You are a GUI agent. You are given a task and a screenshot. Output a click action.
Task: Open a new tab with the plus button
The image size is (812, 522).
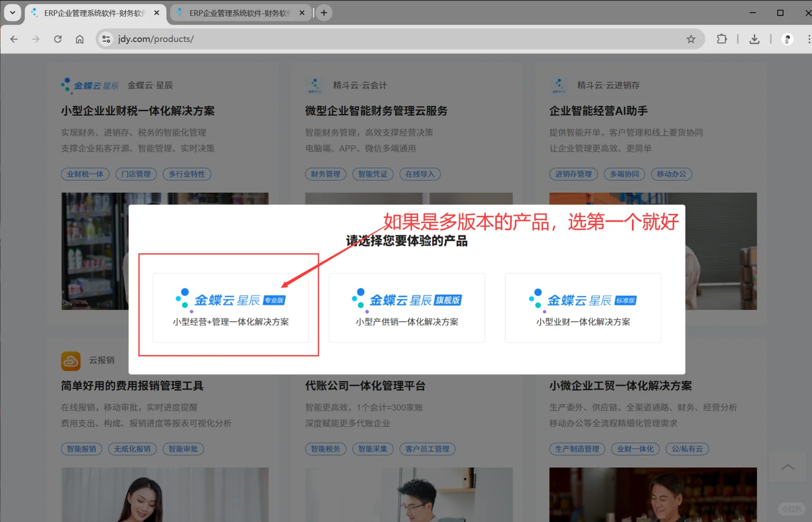[x=324, y=12]
